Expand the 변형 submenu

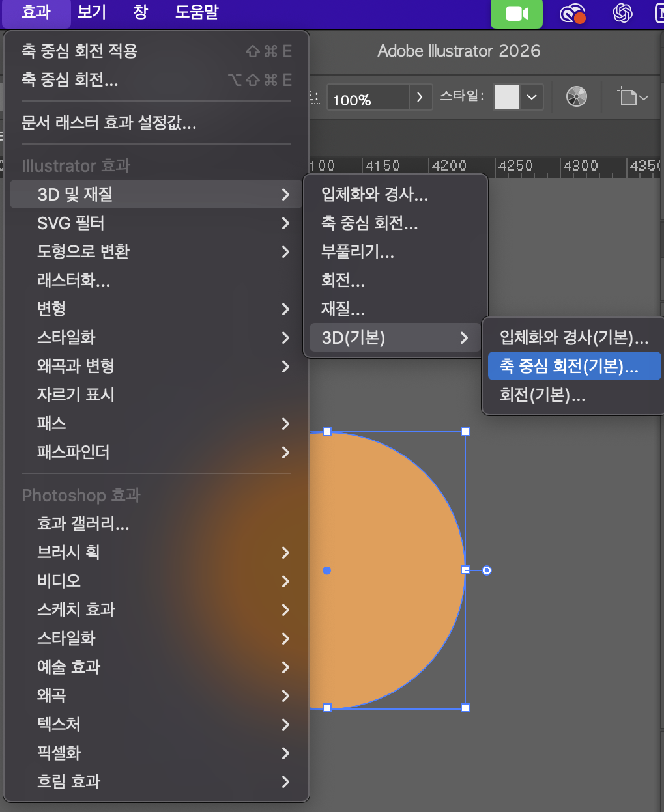(x=156, y=309)
